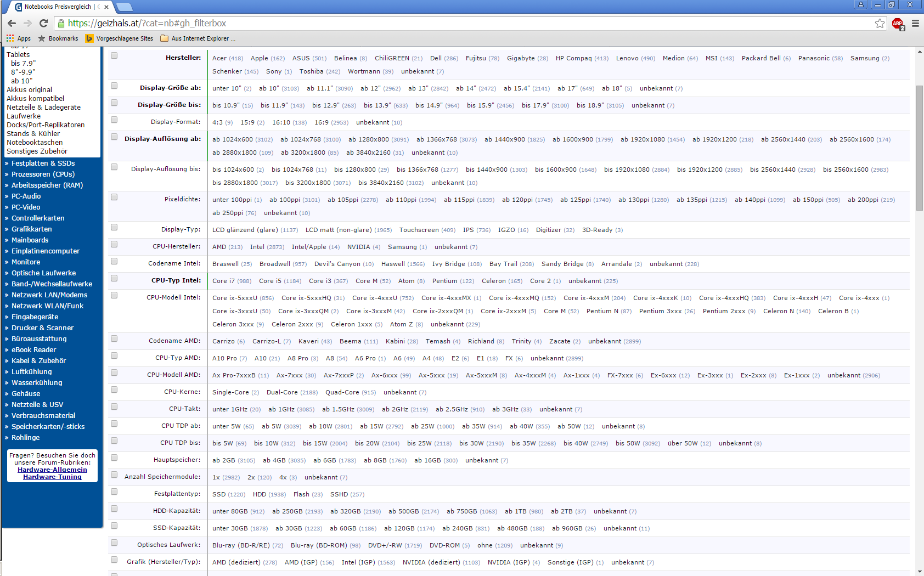Open Aus Internet Explorer bookmarks folder

point(198,38)
